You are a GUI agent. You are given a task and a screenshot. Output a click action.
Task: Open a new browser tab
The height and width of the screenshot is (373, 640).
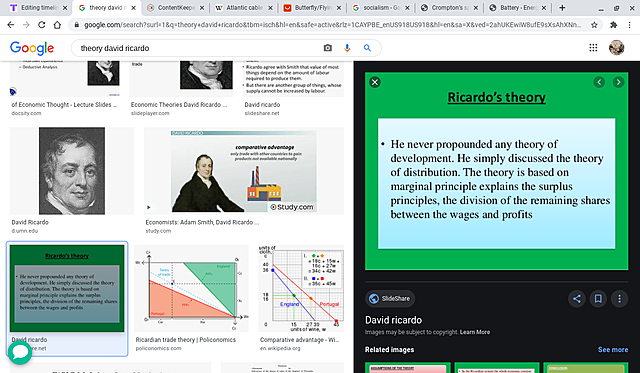pyautogui.click(x=562, y=8)
